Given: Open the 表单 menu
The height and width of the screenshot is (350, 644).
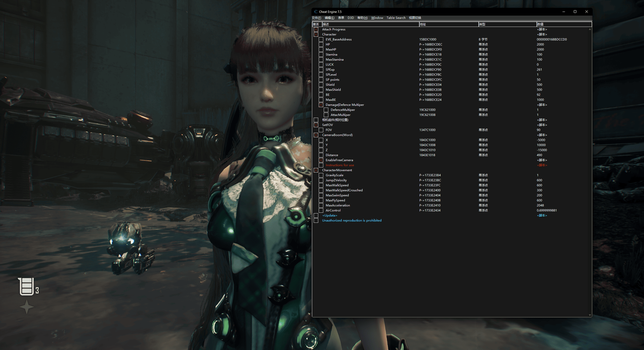Looking at the screenshot, I should (341, 18).
